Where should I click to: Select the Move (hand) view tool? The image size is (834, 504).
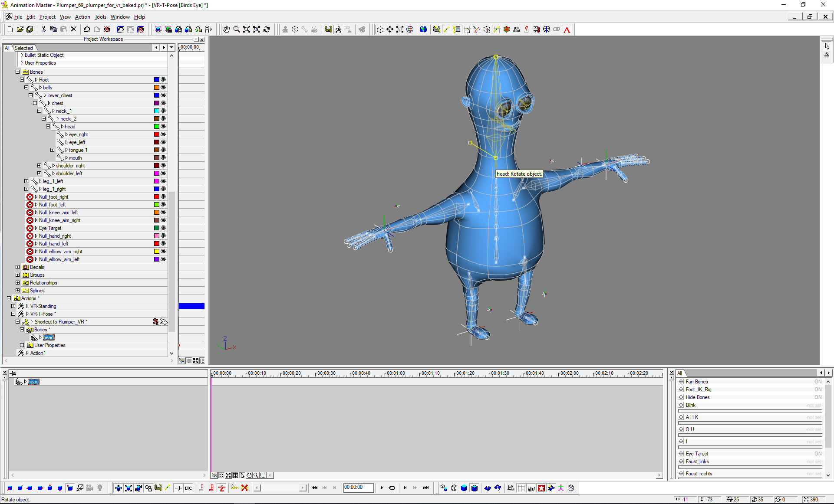pyautogui.click(x=226, y=29)
